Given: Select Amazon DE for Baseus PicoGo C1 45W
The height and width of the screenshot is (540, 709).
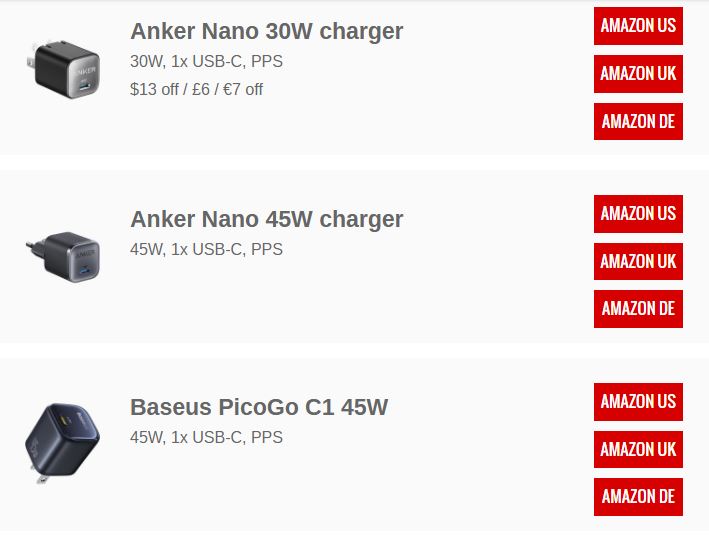Looking at the screenshot, I should point(638,497).
